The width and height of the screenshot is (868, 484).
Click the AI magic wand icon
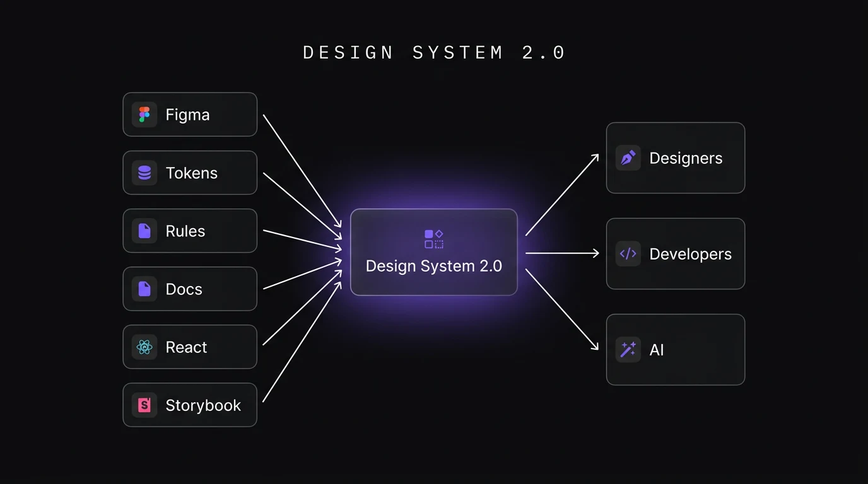tap(628, 349)
